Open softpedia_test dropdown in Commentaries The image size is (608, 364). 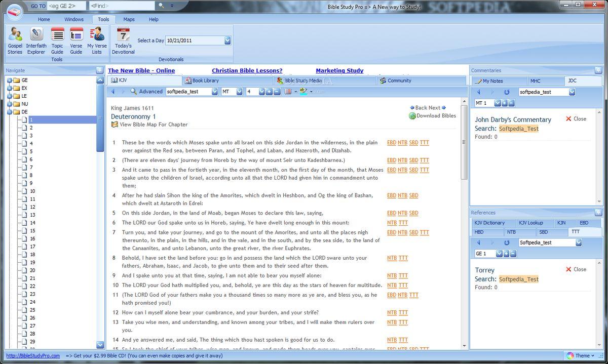coord(572,92)
